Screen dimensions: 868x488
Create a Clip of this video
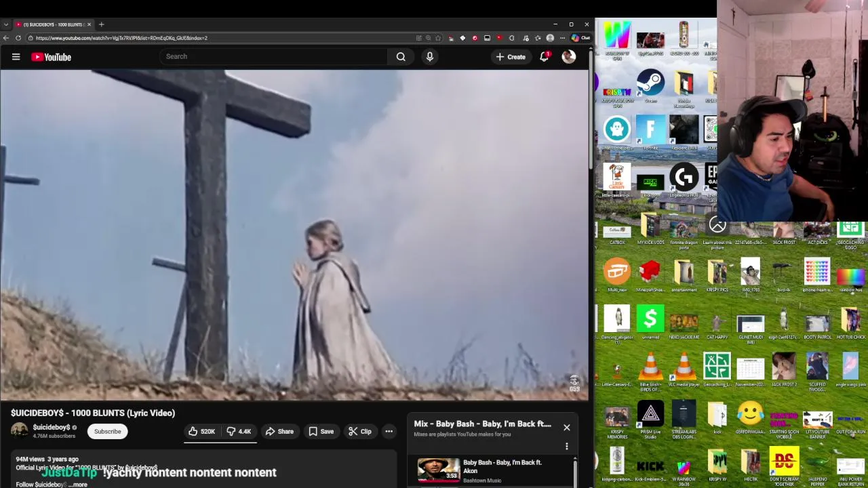click(359, 432)
